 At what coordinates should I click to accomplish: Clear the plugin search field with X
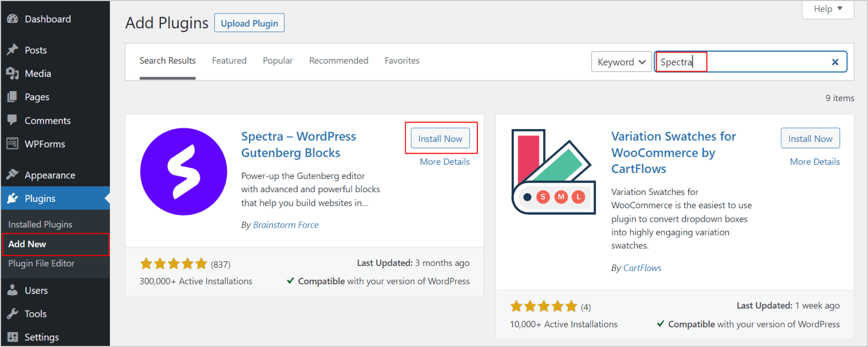tap(835, 62)
